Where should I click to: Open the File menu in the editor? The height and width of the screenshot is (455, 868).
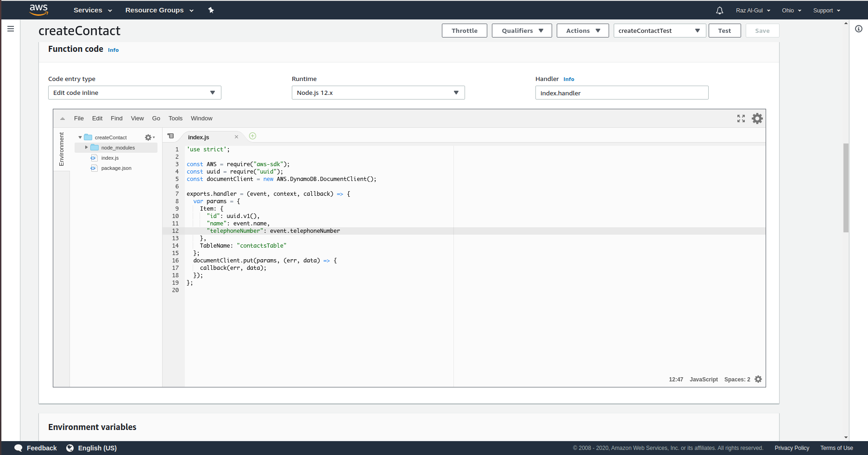(x=79, y=118)
